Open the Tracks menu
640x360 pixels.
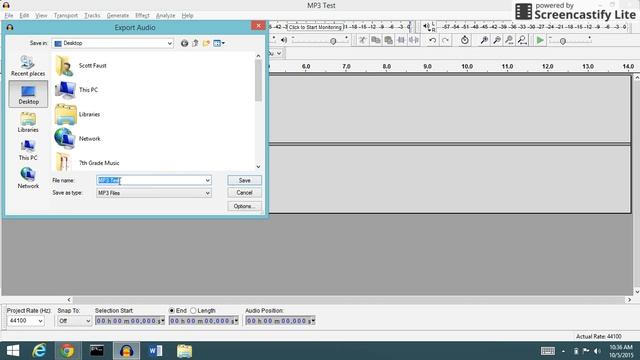pos(92,16)
